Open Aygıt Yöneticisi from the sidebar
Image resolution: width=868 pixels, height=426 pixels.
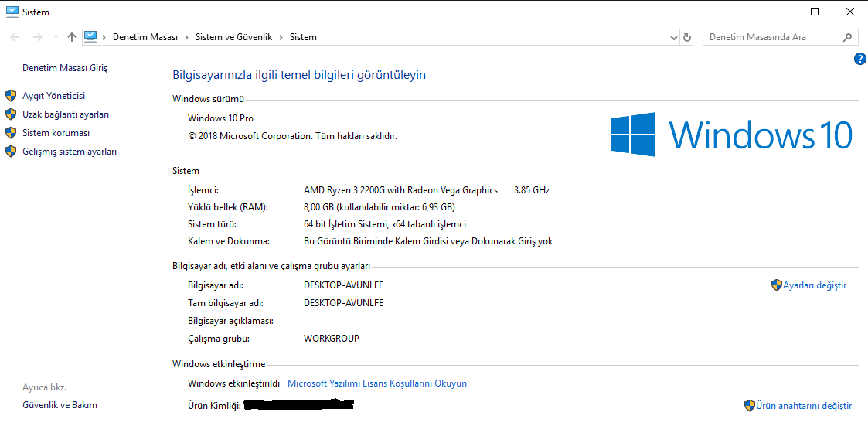[53, 96]
